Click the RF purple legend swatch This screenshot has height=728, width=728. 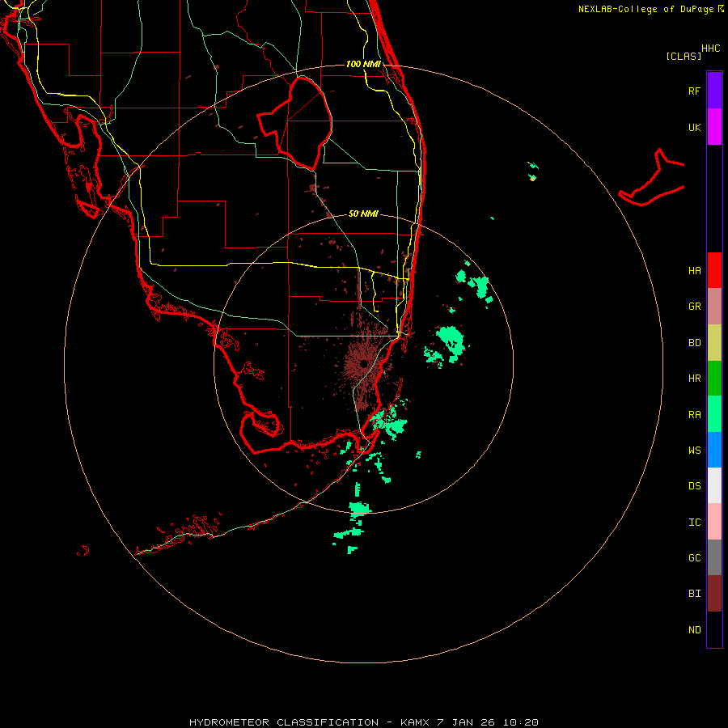tap(714, 91)
